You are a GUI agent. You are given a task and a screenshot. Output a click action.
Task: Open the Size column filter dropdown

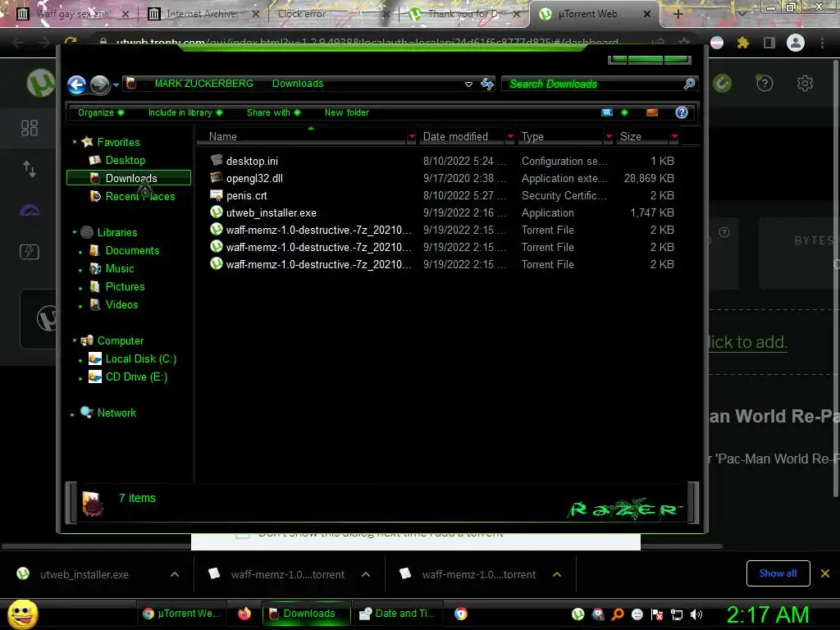pos(674,137)
